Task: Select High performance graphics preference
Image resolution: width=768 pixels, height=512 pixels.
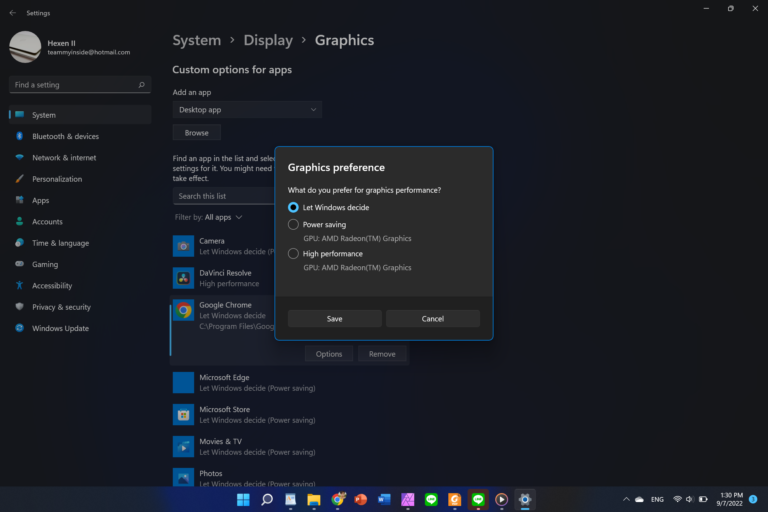Action: [x=293, y=254]
